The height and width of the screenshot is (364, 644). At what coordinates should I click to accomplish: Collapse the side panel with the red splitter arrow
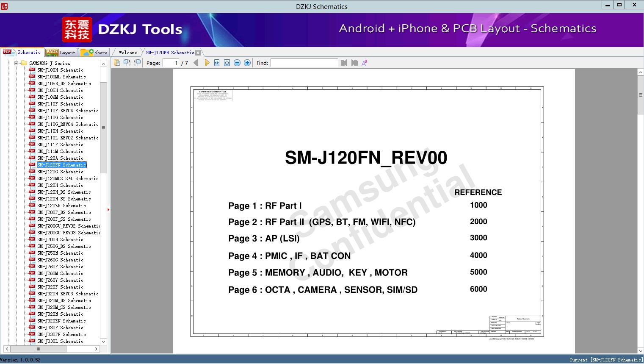[x=108, y=210]
